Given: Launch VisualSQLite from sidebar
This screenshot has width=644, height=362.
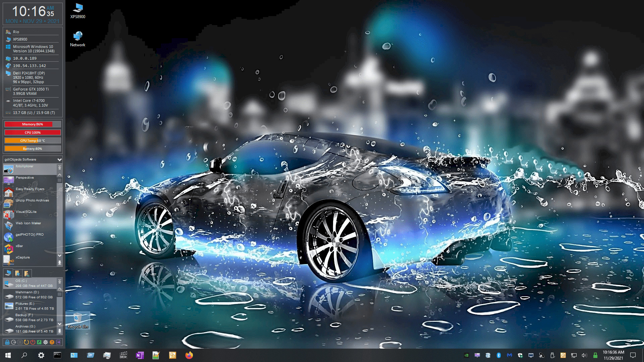Looking at the screenshot, I should 26,212.
